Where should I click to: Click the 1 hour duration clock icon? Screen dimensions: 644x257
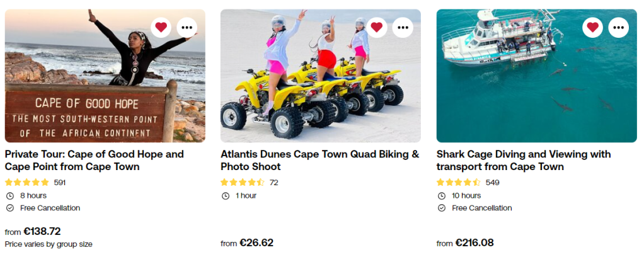226,195
